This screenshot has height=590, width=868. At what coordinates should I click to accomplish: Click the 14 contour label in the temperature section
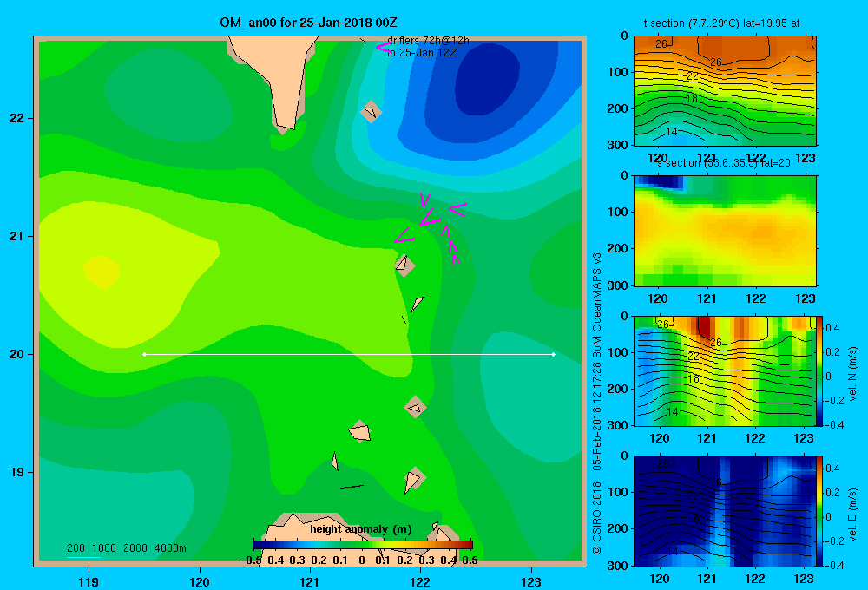(x=672, y=132)
